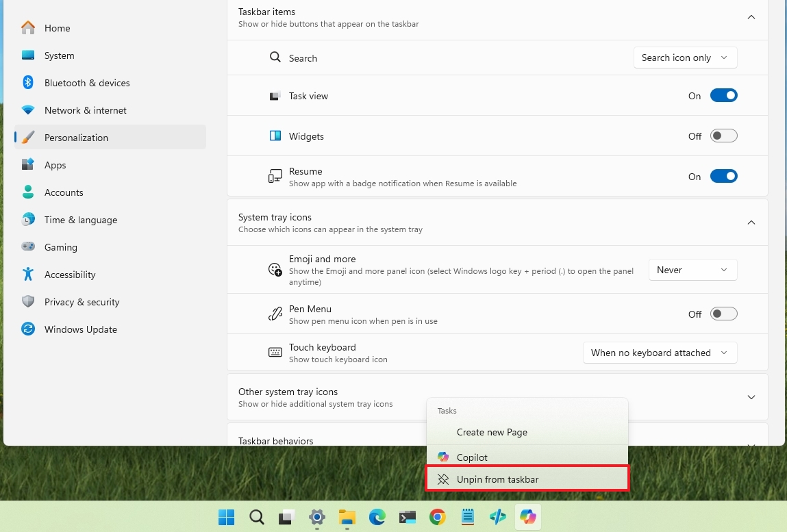787x532 pixels.
Task: Enable the Widgets toggle
Action: click(723, 136)
